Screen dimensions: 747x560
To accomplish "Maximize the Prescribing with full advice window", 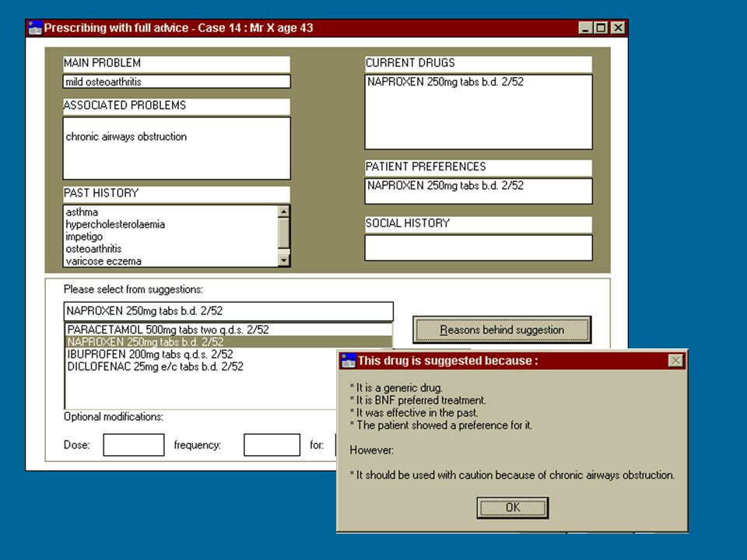I will (x=601, y=28).
